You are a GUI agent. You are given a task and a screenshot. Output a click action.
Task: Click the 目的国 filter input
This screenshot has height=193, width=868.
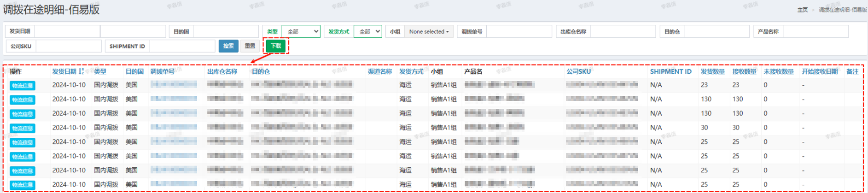(226, 31)
